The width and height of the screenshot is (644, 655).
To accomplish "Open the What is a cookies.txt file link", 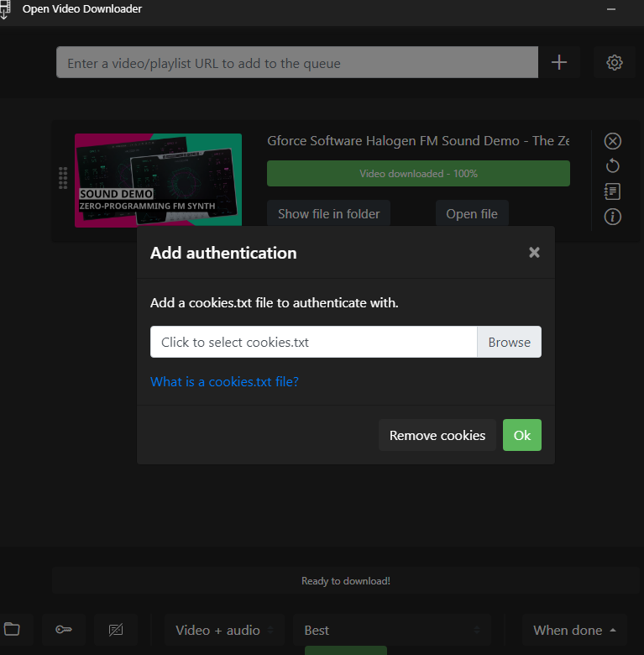I will coord(224,381).
